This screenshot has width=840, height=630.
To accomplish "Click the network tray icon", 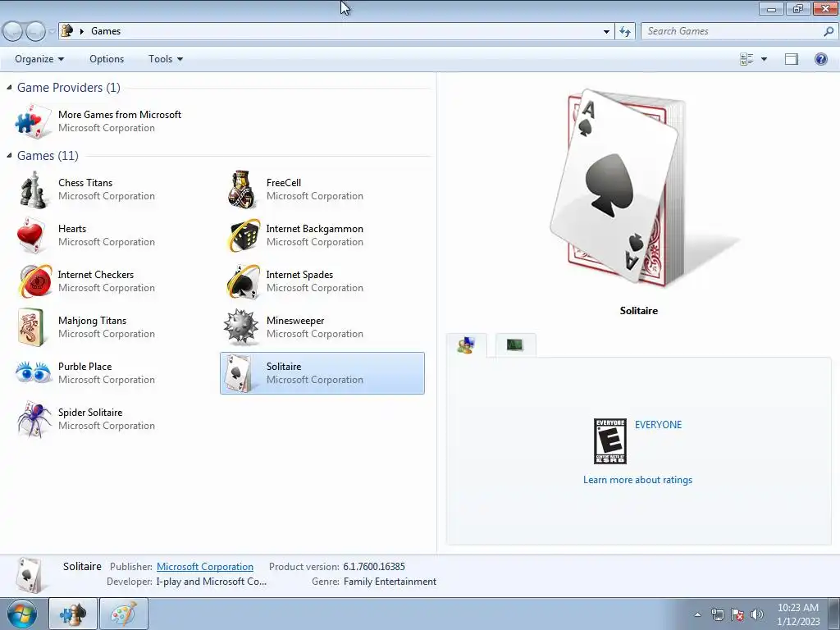I will pos(717,614).
